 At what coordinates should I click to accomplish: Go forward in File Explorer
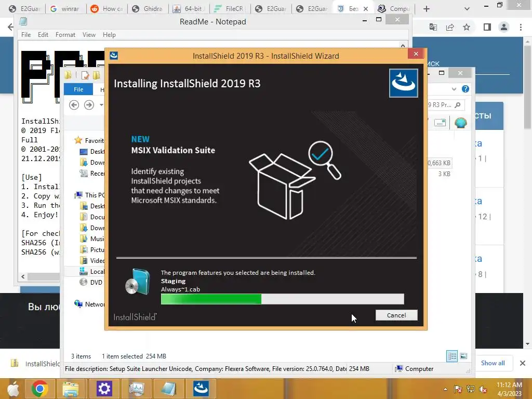[89, 105]
